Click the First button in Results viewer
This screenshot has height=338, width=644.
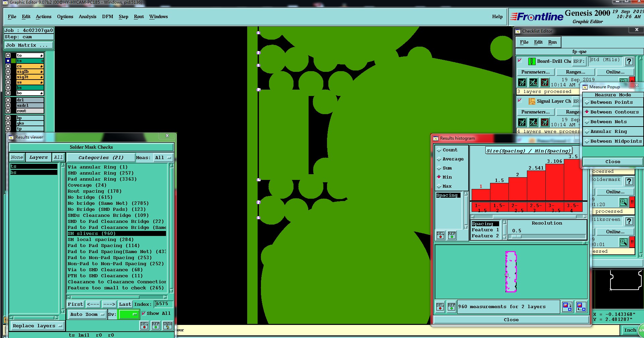point(75,304)
